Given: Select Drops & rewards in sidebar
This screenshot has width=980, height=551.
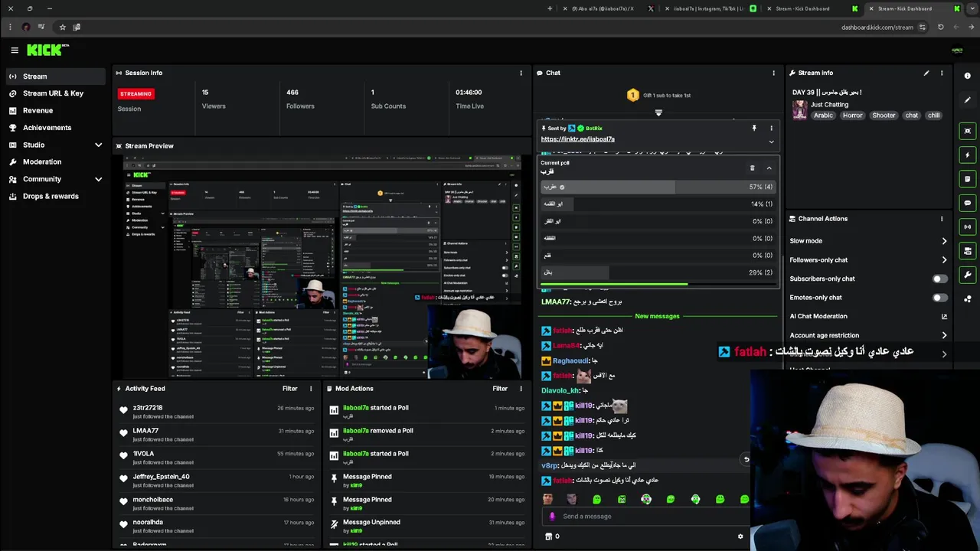Looking at the screenshot, I should [51, 196].
